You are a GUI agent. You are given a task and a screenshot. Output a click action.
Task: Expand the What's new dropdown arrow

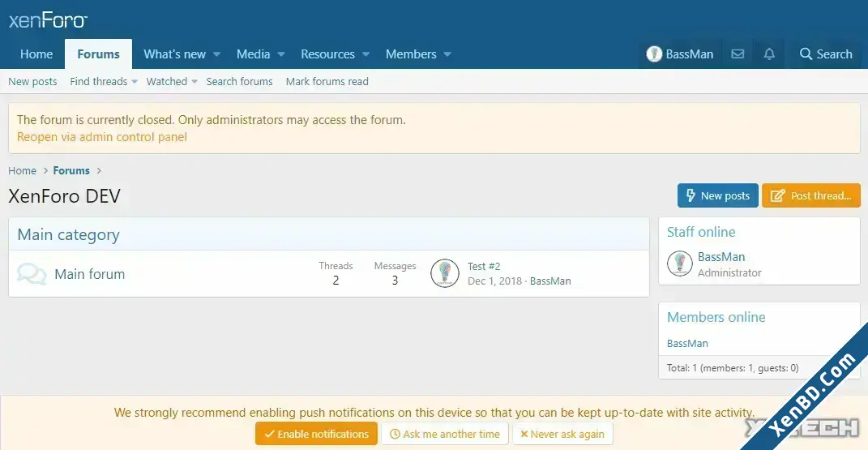[x=216, y=54]
